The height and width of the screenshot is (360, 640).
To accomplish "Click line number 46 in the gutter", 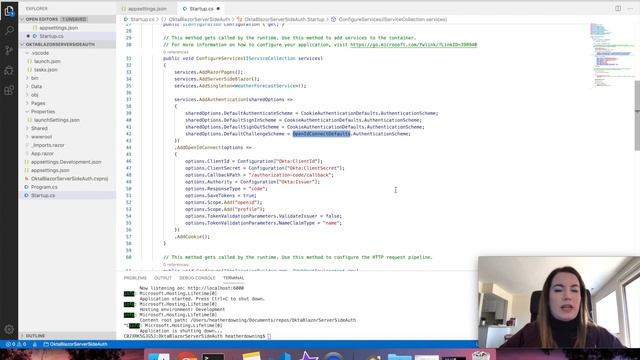I will tap(129, 161).
